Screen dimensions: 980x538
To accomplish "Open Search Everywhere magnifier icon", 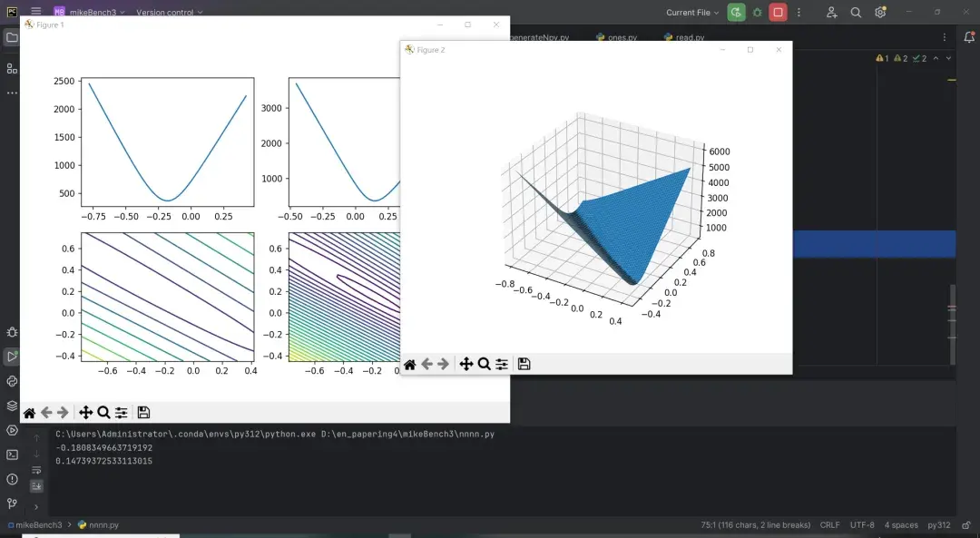I will pyautogui.click(x=856, y=12).
